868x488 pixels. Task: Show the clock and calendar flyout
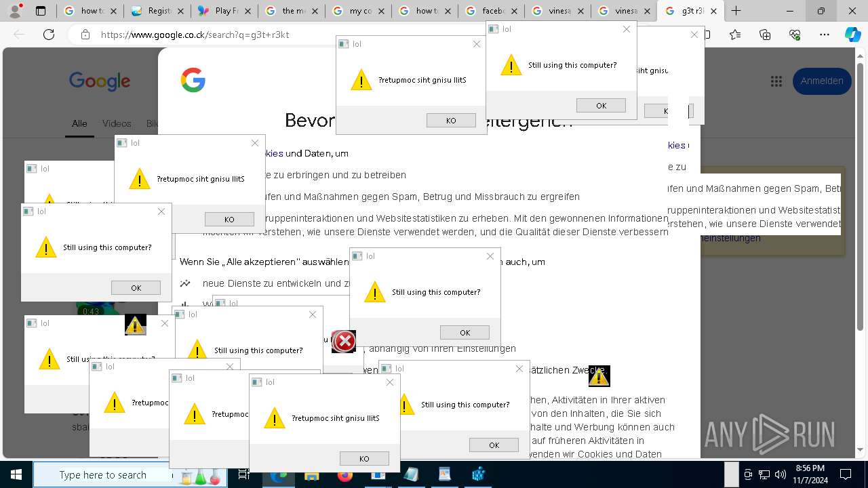[810, 474]
